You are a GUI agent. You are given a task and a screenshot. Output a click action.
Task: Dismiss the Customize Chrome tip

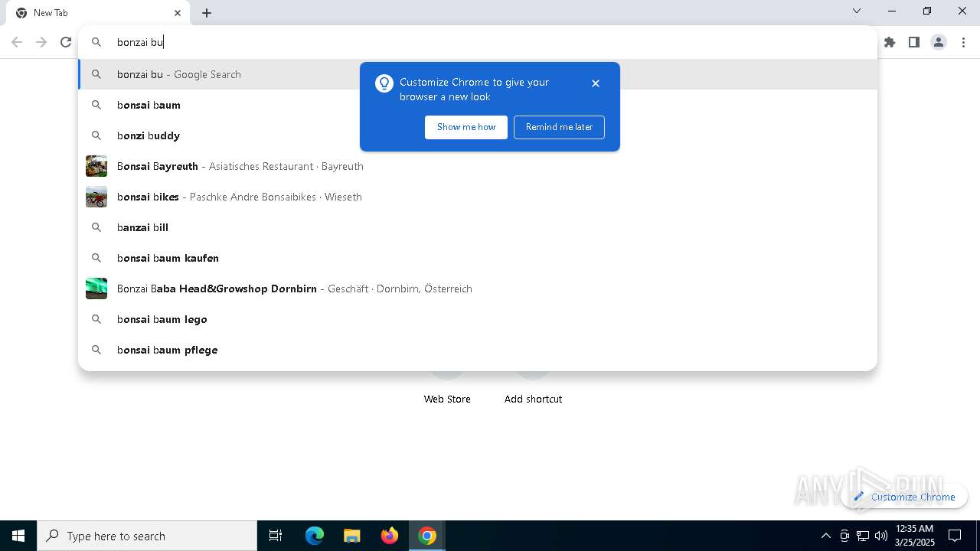(x=596, y=83)
